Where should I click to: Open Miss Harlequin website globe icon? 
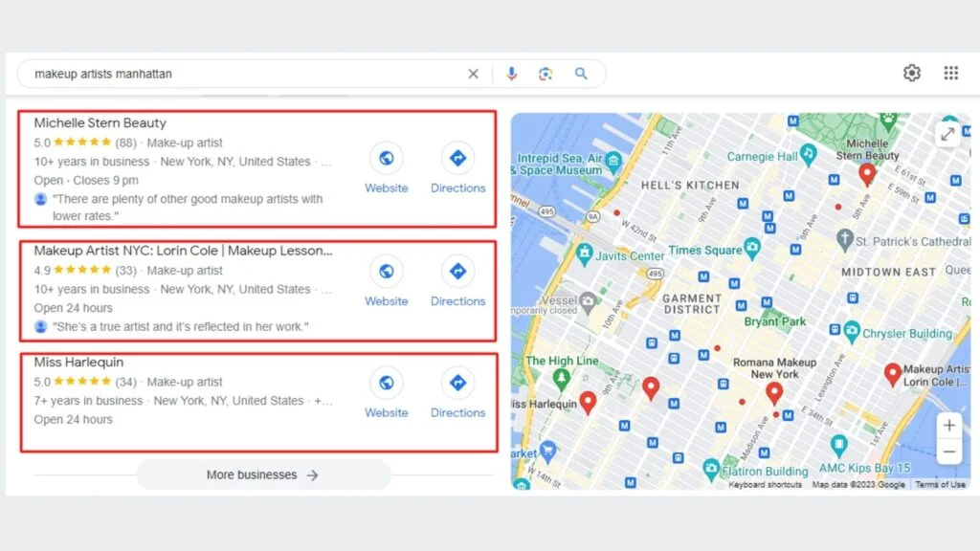(x=387, y=383)
